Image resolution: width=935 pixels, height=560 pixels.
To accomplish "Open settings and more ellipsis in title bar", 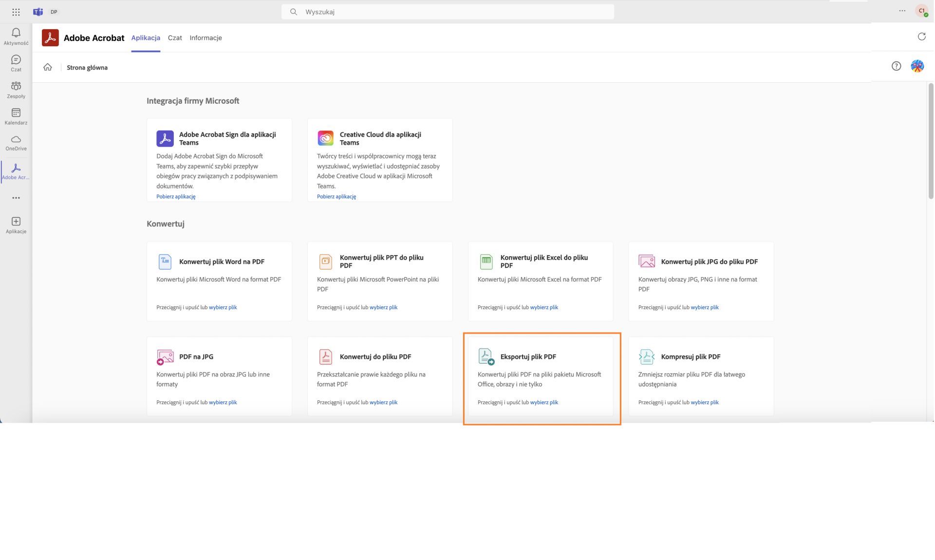I will pos(902,11).
